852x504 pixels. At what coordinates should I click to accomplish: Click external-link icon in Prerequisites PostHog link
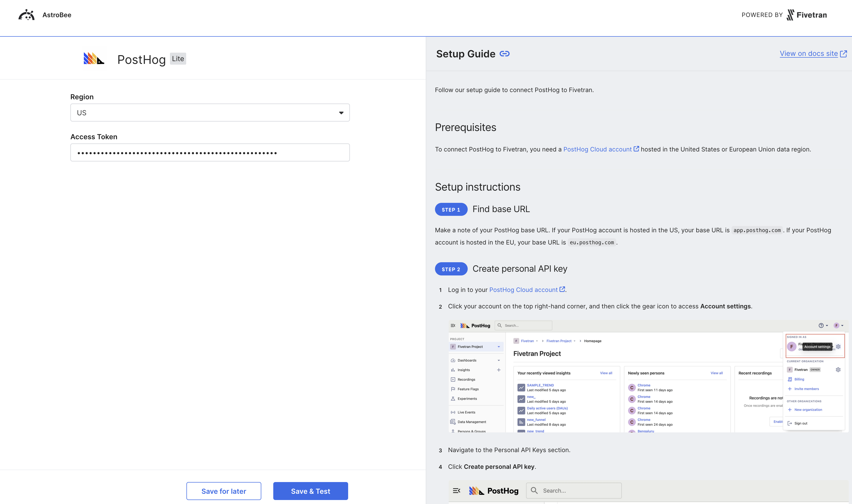click(x=636, y=149)
